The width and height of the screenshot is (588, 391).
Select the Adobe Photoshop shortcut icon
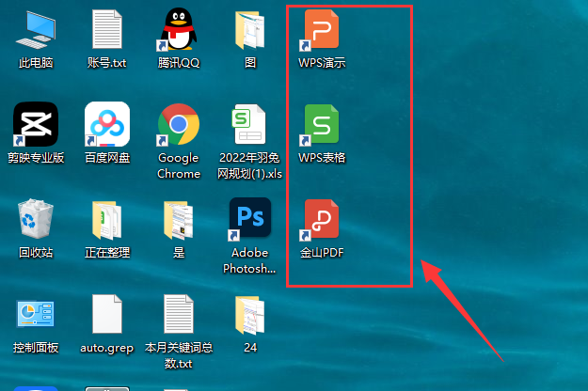click(249, 219)
